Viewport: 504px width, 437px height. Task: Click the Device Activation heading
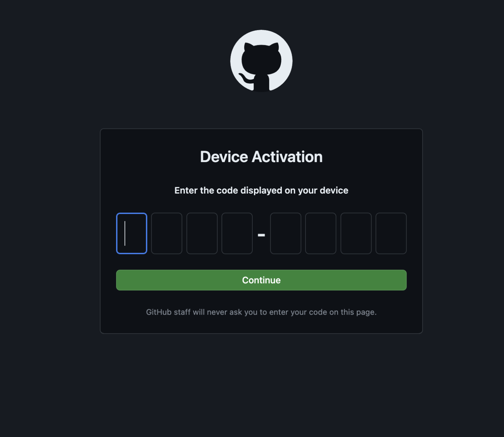261,157
